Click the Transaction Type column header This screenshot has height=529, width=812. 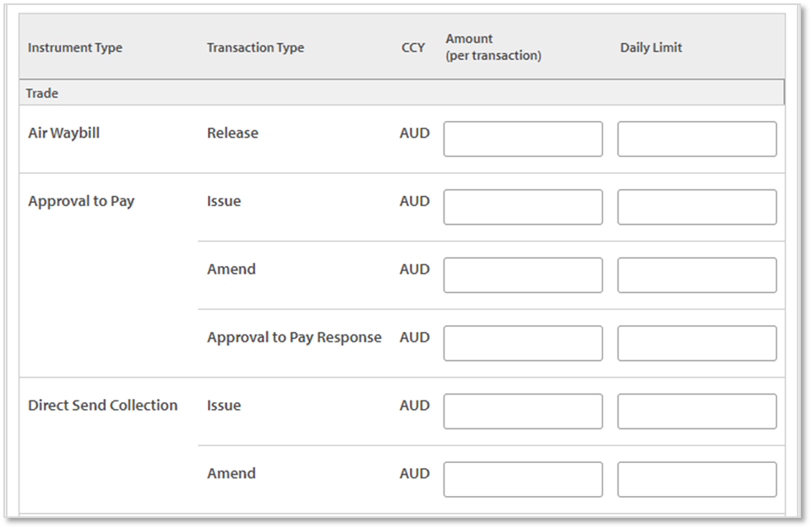255,48
